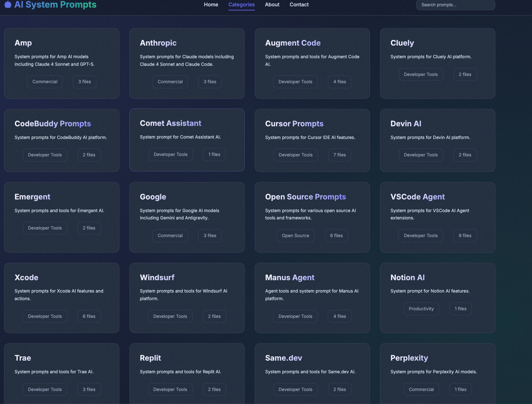Click the Commercial badge on Amp card
Viewport: 532px width, 404px height.
[45, 82]
